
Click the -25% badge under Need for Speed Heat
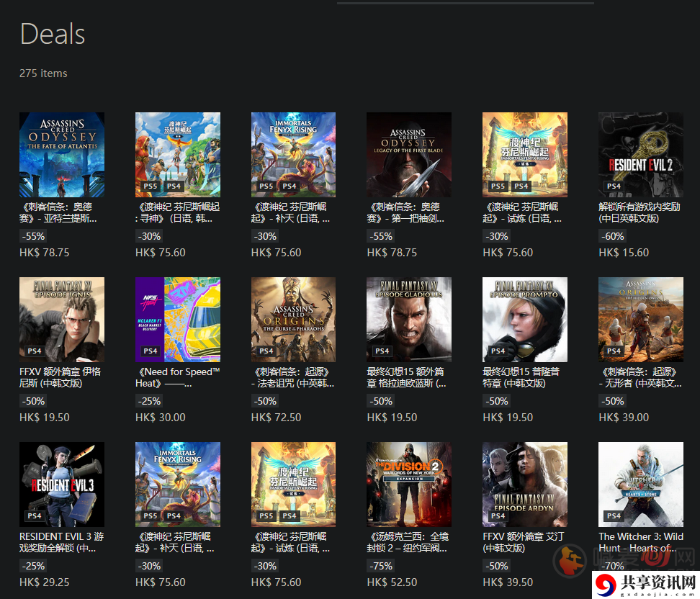click(149, 401)
